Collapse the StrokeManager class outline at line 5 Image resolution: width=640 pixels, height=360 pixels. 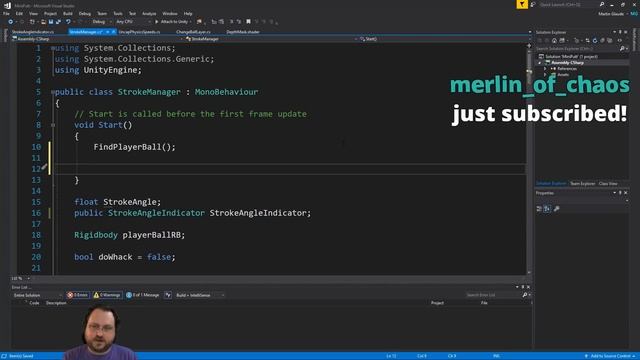tap(53, 92)
